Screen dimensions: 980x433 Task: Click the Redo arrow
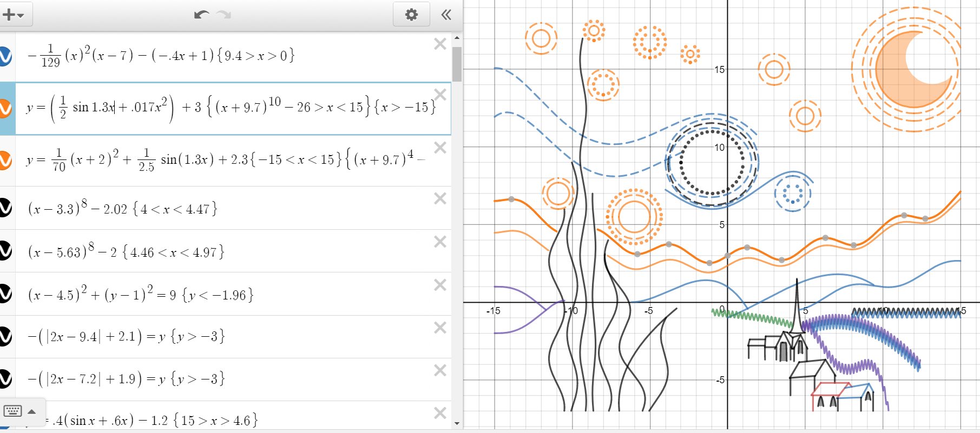point(223,15)
